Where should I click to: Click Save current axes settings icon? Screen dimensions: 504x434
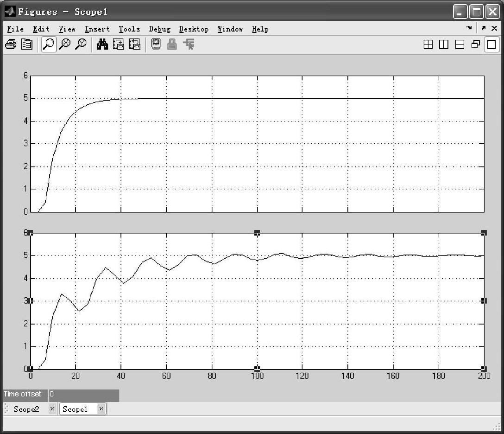click(119, 45)
